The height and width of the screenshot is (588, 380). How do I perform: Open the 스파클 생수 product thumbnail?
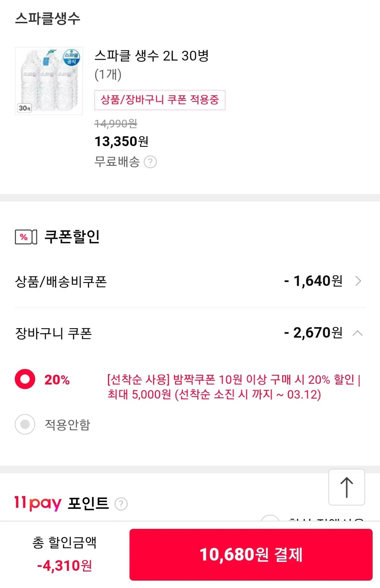pos(49,81)
